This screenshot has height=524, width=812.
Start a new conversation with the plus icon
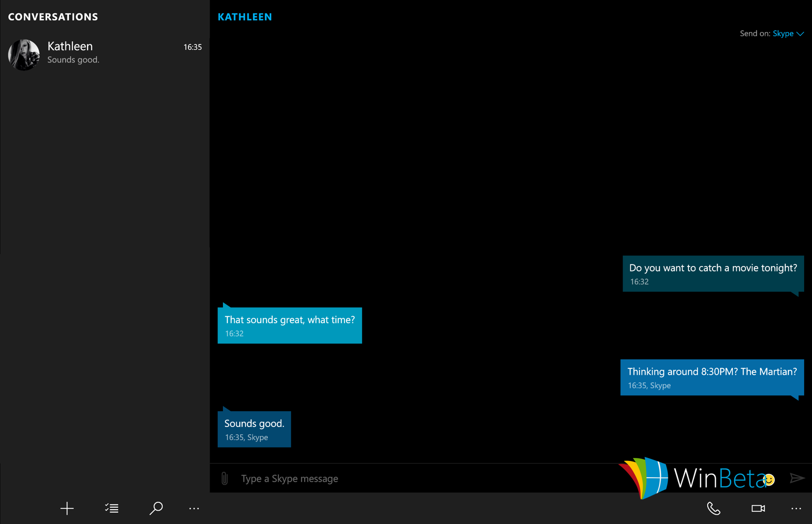[66, 508]
